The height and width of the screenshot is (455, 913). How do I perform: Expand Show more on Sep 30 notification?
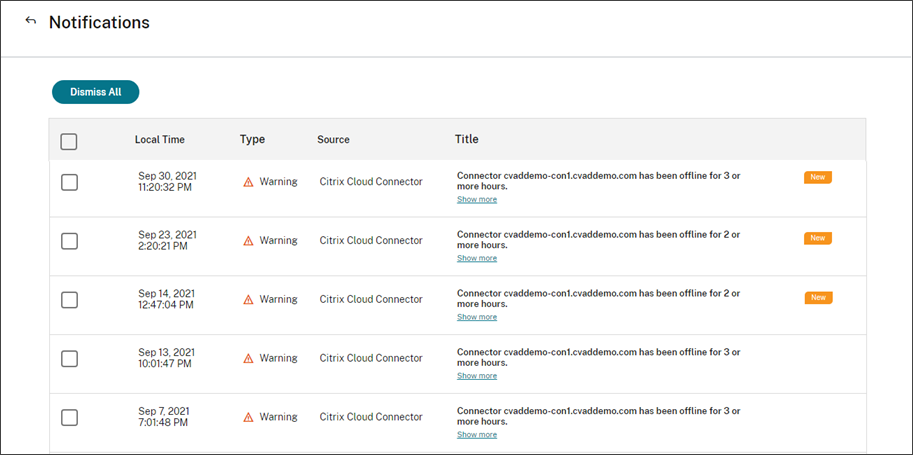tap(477, 200)
